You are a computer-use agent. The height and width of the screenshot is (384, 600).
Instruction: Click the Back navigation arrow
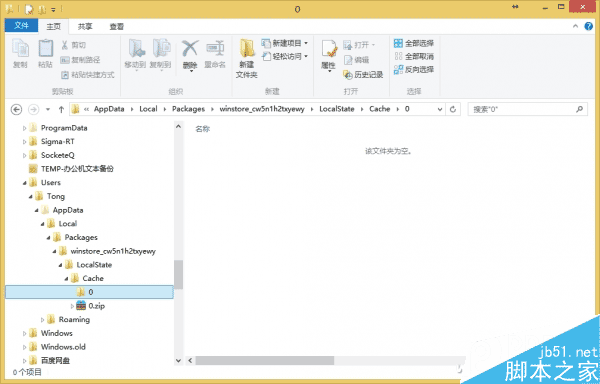(x=16, y=109)
